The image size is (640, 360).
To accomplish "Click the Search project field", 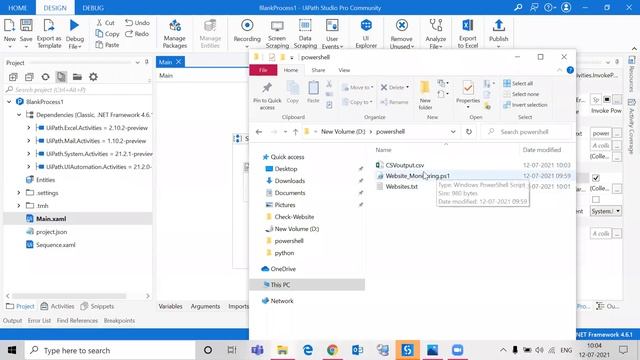I will coord(78,90).
